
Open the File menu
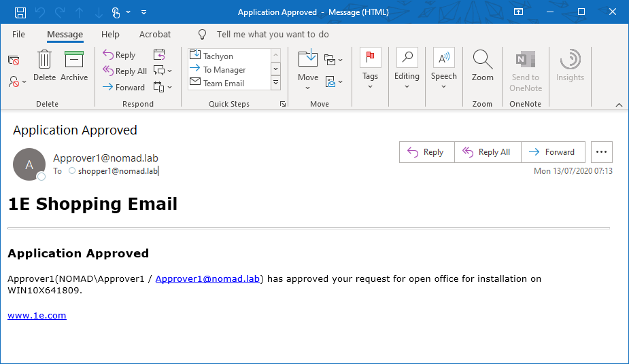pos(18,34)
